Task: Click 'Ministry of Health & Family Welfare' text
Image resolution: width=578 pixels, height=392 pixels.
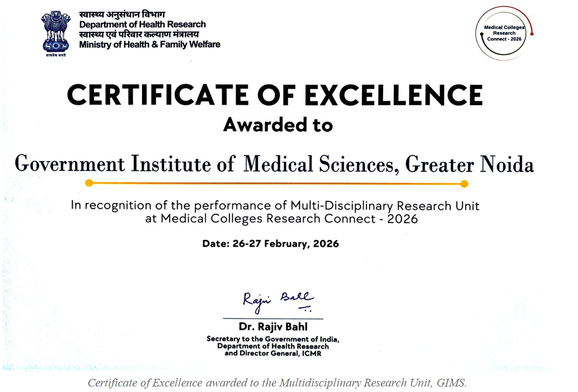Action: click(149, 45)
